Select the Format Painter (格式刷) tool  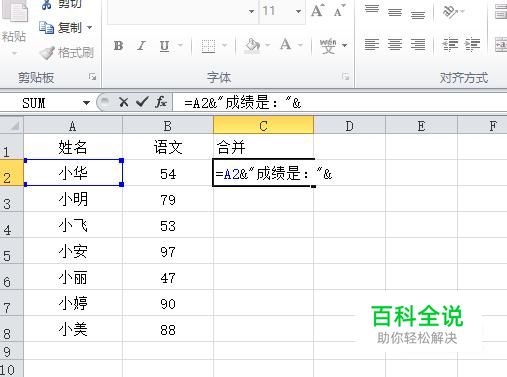(x=66, y=52)
